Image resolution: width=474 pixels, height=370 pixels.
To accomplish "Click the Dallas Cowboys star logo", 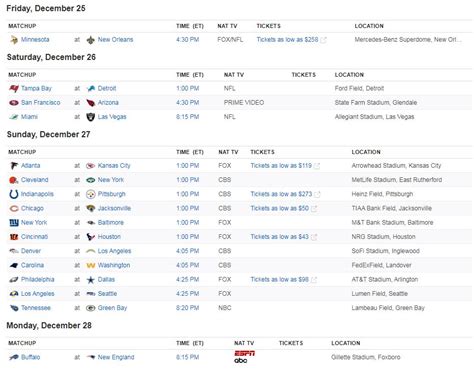I will click(x=90, y=280).
